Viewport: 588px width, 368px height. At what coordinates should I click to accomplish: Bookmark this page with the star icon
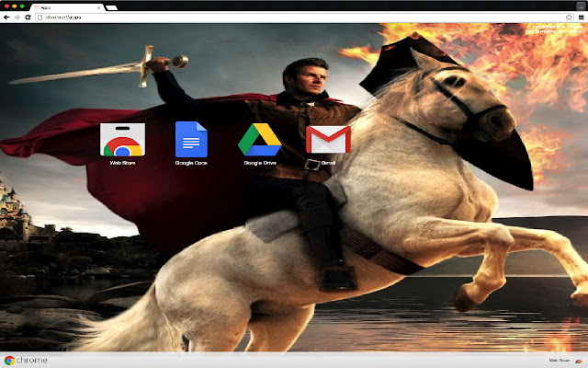[569, 17]
